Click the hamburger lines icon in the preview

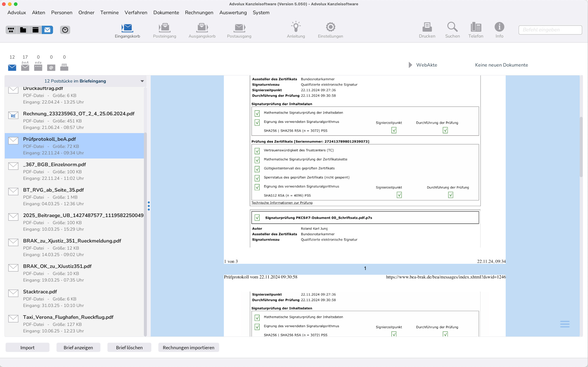(565, 324)
